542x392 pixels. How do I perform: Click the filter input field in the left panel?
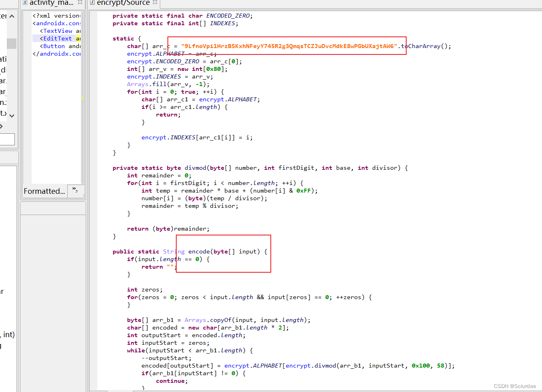(7, 139)
